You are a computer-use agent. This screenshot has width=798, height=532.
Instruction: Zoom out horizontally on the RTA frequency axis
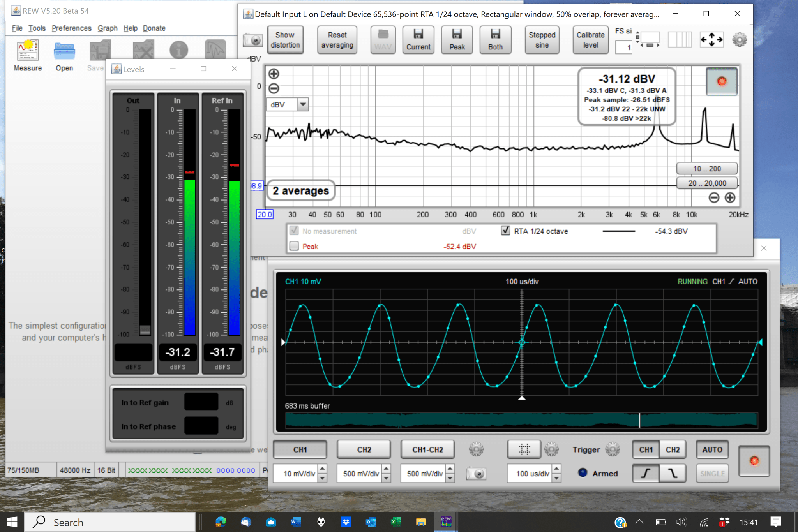click(714, 198)
